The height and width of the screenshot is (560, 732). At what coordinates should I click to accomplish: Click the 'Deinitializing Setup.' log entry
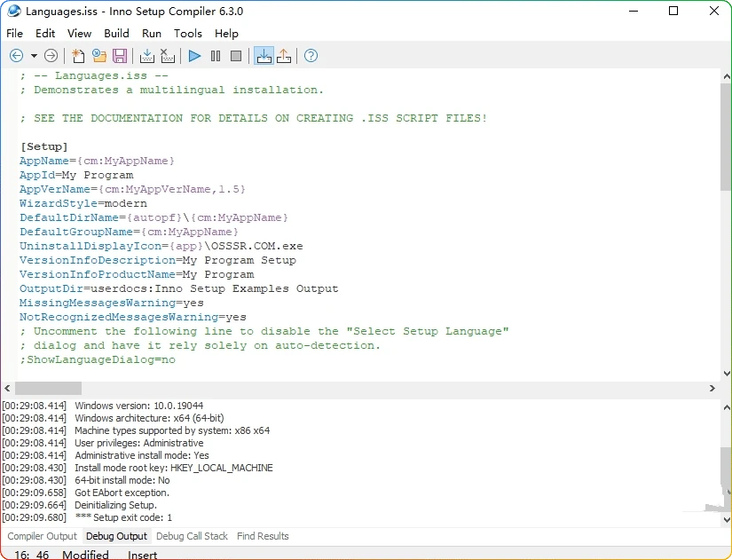(x=115, y=505)
